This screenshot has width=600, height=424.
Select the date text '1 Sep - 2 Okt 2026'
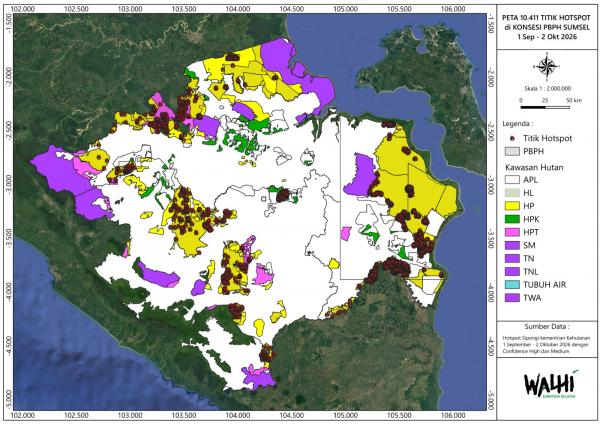point(547,37)
